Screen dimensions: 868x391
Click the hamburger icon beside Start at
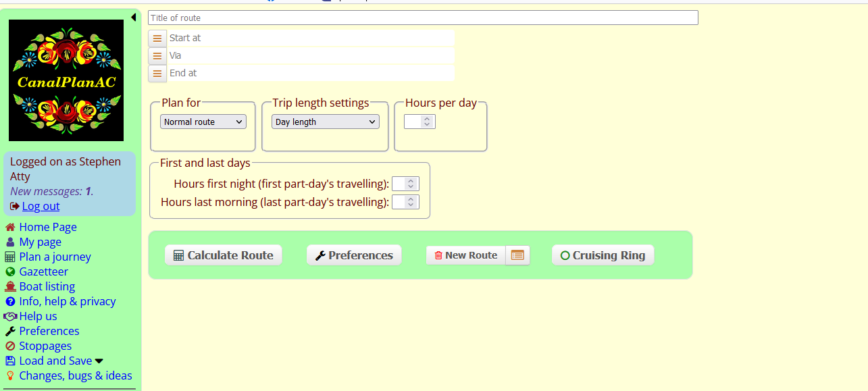pyautogui.click(x=157, y=38)
